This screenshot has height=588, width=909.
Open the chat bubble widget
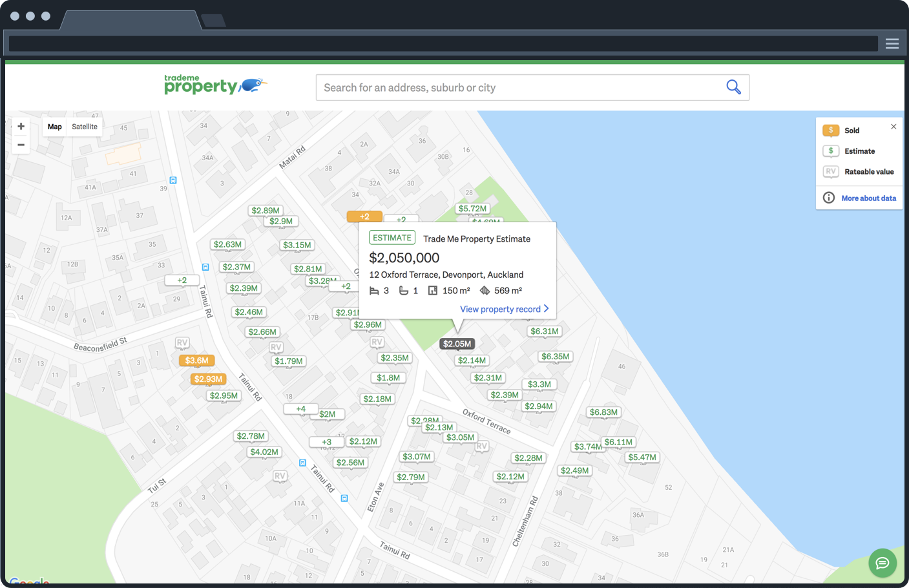[x=882, y=563]
